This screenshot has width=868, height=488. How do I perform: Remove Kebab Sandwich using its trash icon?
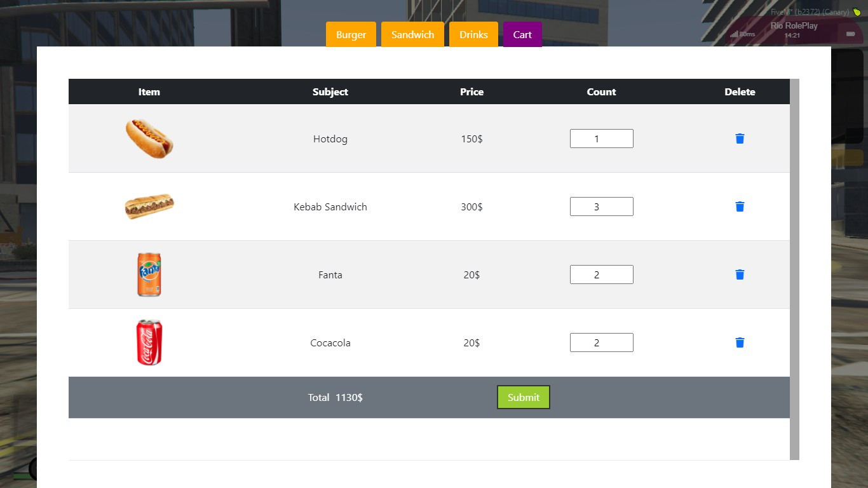(740, 207)
